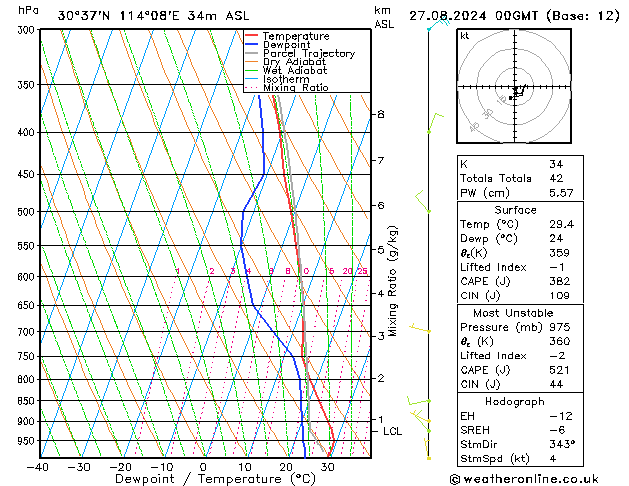
Task: Click the weatheronline.co.uk copyright credit
Action: tap(524, 479)
